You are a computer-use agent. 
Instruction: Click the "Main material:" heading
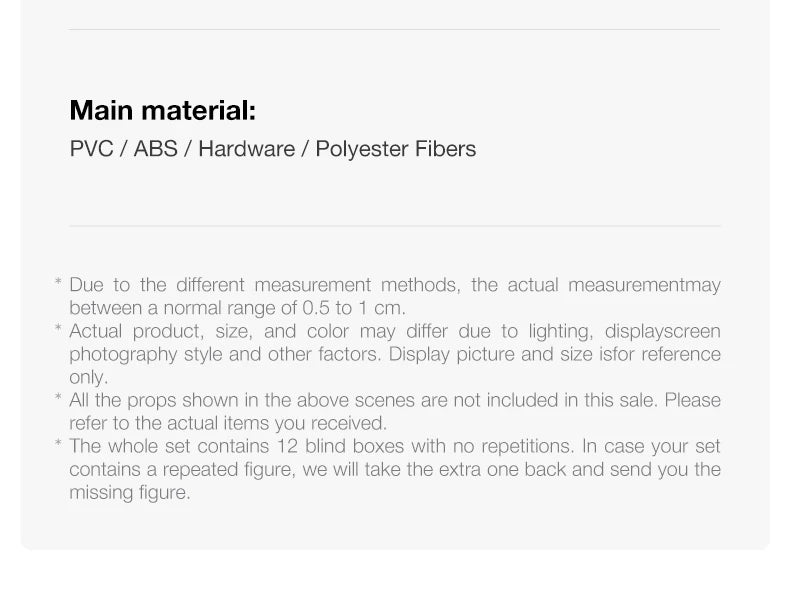pos(163,110)
